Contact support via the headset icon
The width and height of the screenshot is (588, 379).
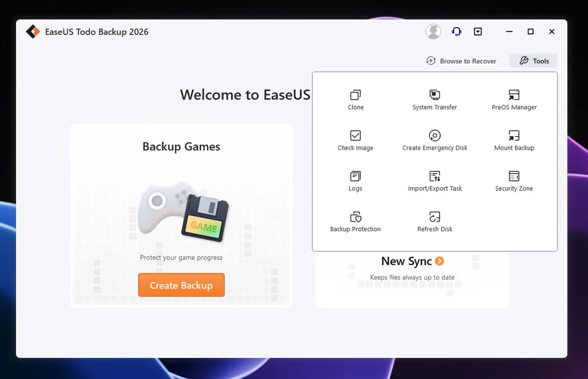456,32
